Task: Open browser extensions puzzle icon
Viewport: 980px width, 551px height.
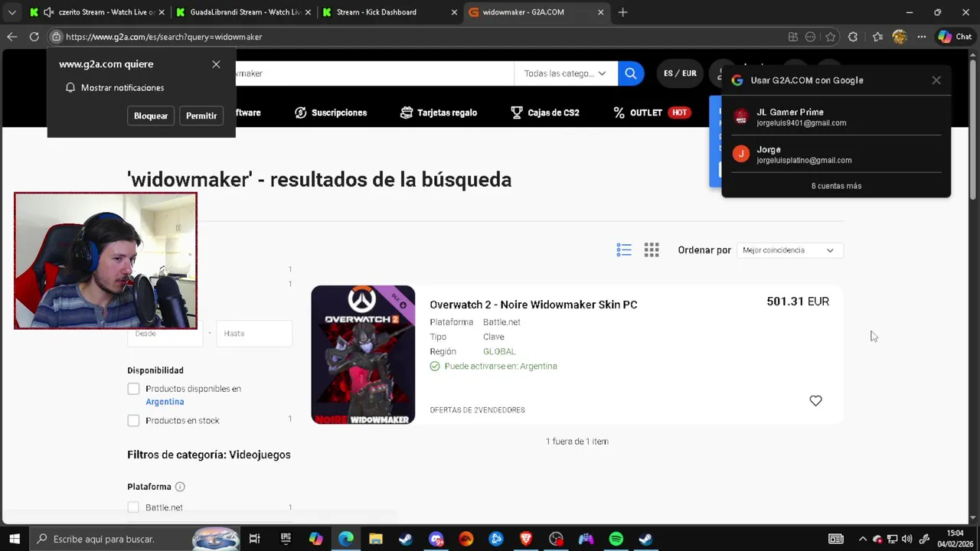Action: pyautogui.click(x=853, y=37)
